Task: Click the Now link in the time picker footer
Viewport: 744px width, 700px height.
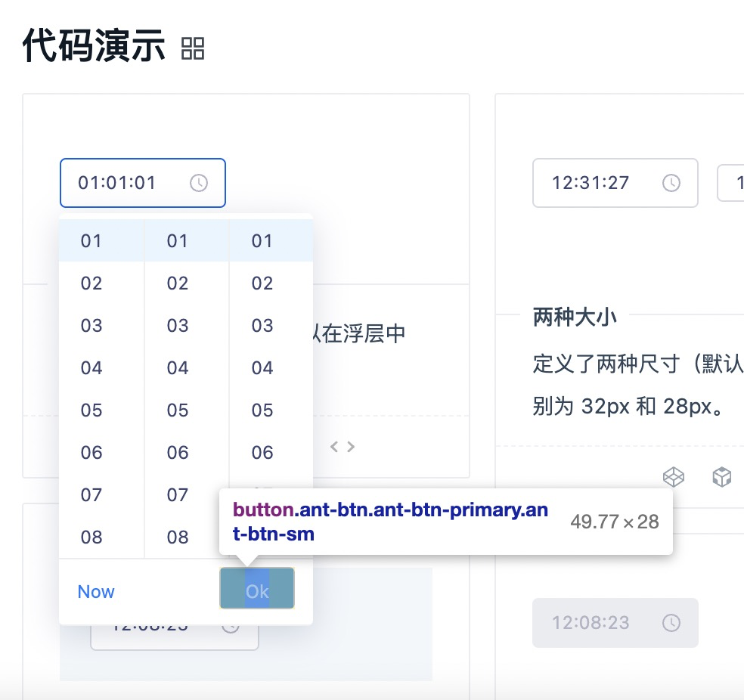Action: click(95, 591)
